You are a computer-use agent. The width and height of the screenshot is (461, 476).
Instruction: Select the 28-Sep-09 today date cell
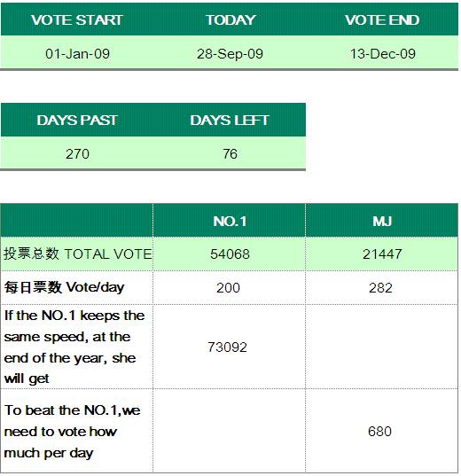[230, 53]
